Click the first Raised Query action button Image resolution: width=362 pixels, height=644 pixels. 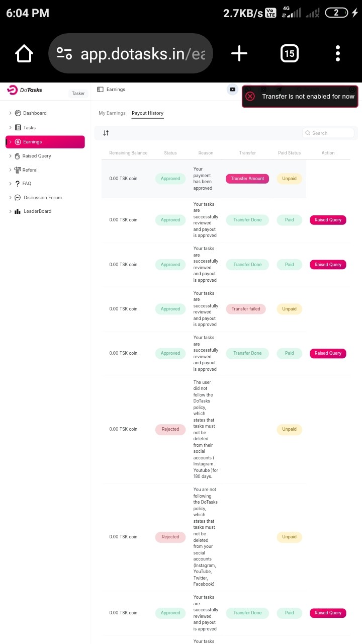pos(328,220)
